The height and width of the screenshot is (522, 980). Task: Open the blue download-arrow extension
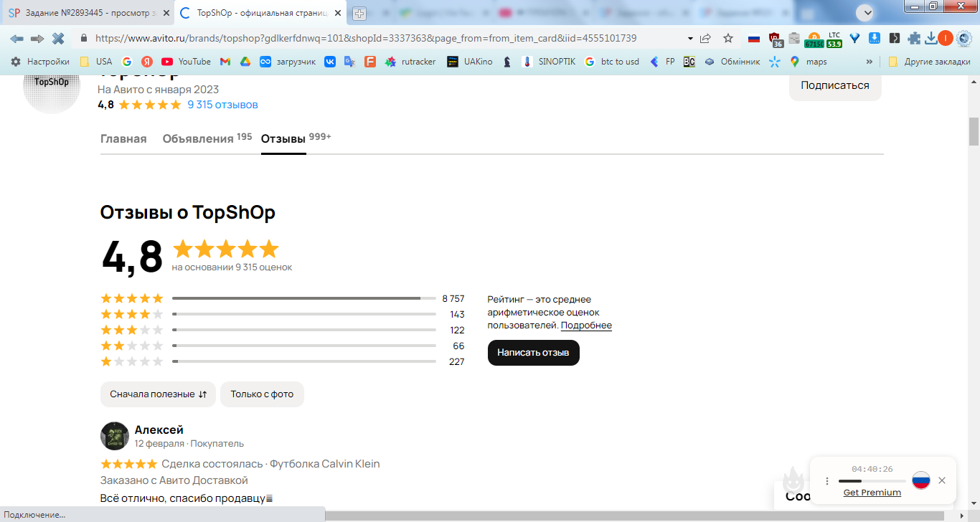tap(875, 39)
